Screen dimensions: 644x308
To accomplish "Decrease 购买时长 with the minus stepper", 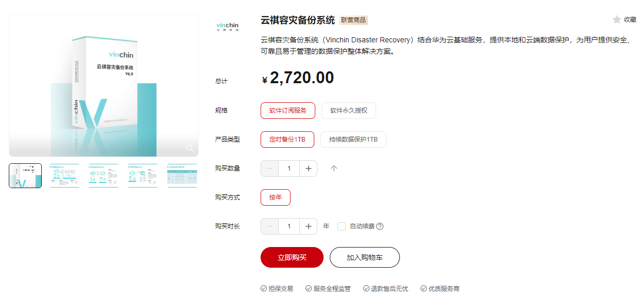I will tap(269, 226).
